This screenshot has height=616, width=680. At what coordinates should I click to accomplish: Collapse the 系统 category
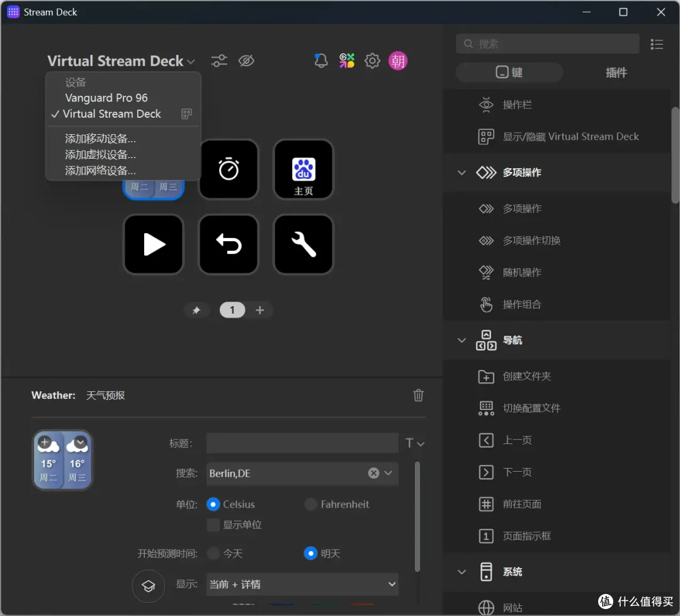pos(462,572)
